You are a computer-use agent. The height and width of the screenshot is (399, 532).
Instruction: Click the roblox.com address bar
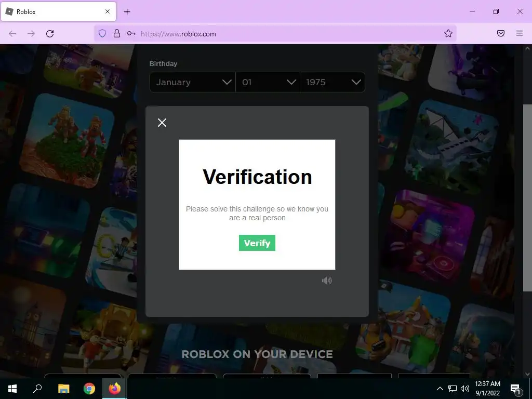click(275, 34)
